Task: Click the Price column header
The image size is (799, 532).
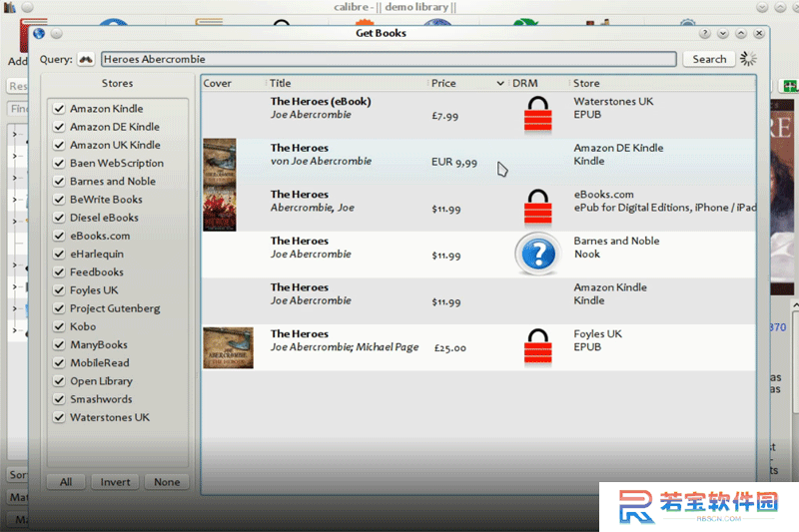Action: 467,83
